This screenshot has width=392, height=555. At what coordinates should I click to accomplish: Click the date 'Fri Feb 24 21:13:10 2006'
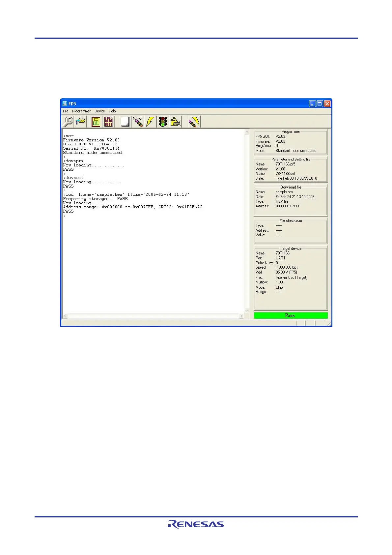point(295,197)
